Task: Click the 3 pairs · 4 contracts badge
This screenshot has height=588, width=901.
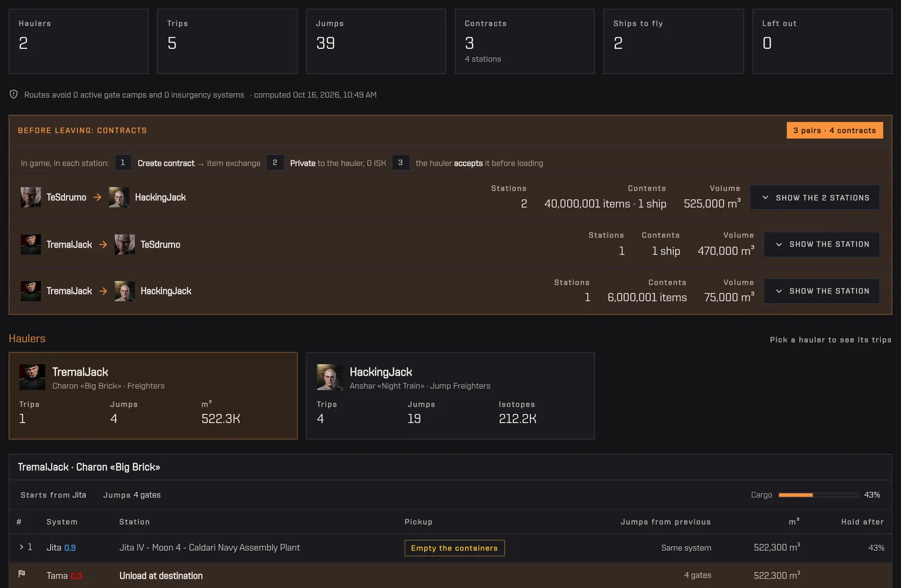Action: point(835,131)
